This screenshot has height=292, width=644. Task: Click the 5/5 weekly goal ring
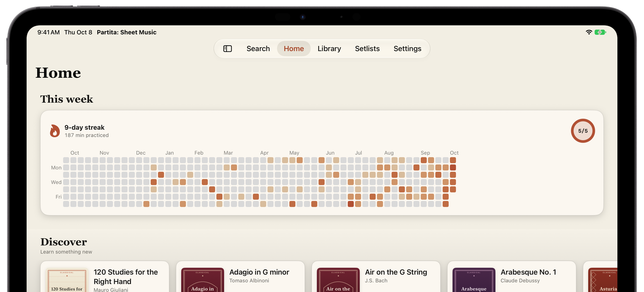(x=583, y=131)
